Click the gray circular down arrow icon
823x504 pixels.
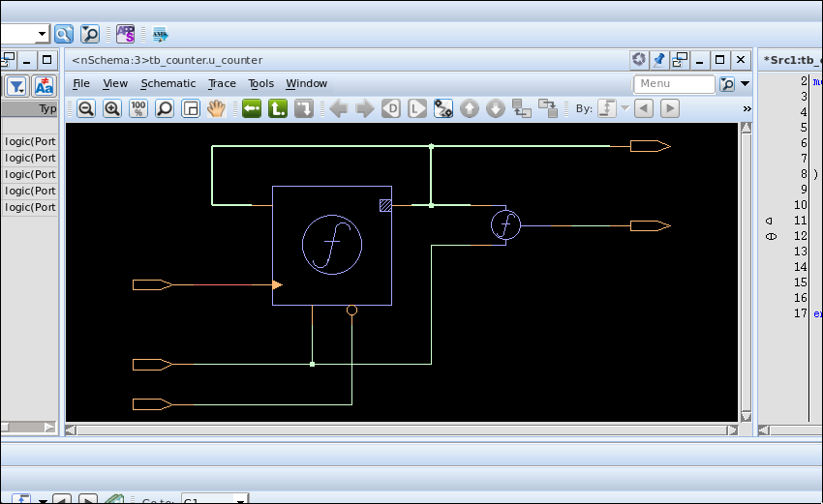[x=496, y=109]
